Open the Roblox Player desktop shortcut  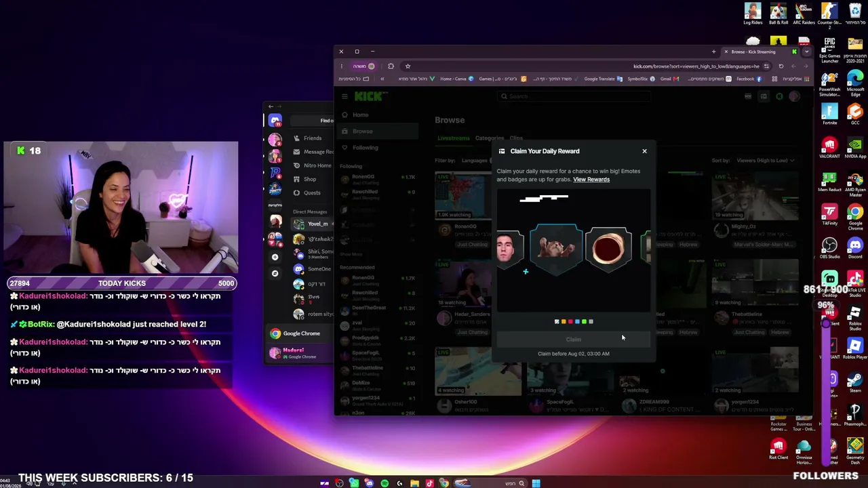coord(855,348)
